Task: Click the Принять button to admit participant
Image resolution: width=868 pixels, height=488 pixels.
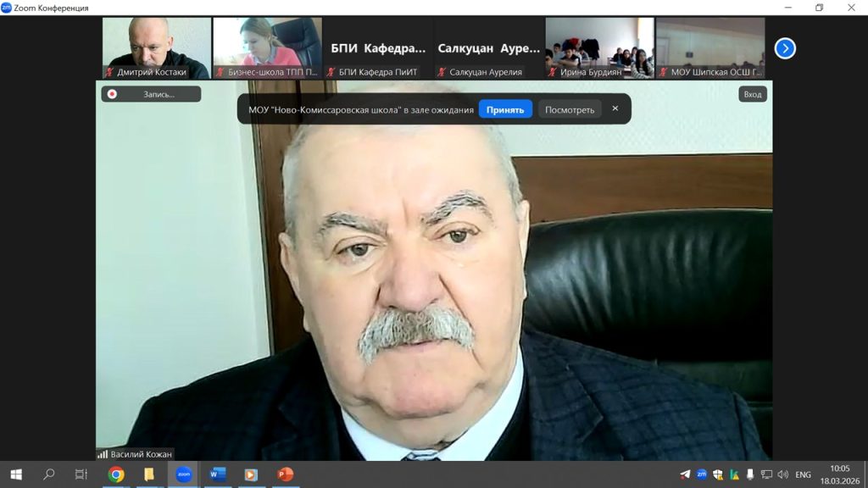Action: (505, 109)
